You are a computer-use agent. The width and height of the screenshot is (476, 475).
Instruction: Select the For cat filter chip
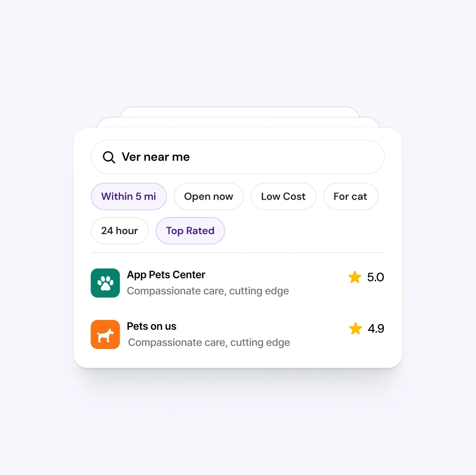point(350,196)
